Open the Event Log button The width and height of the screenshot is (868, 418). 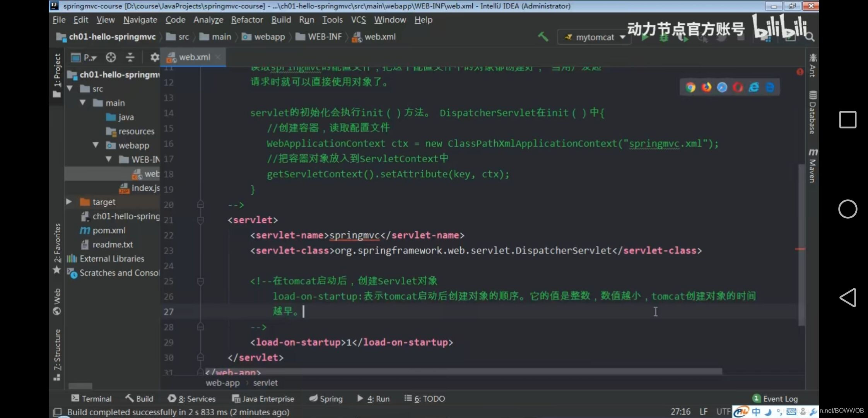pos(775,399)
